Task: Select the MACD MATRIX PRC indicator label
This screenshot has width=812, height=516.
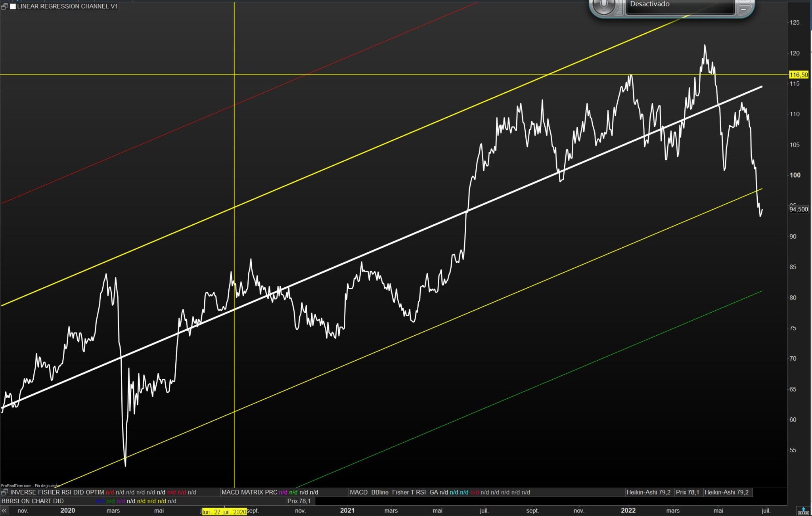Action: point(249,492)
